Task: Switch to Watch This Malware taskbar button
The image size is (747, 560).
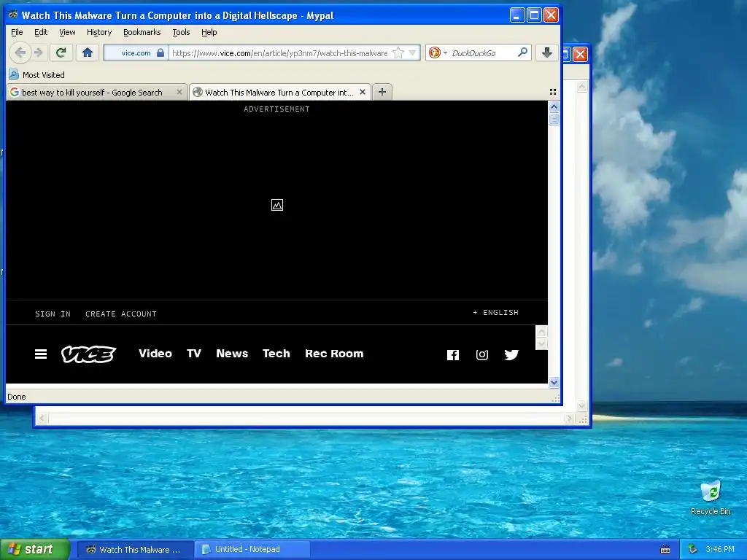Action: (x=135, y=550)
